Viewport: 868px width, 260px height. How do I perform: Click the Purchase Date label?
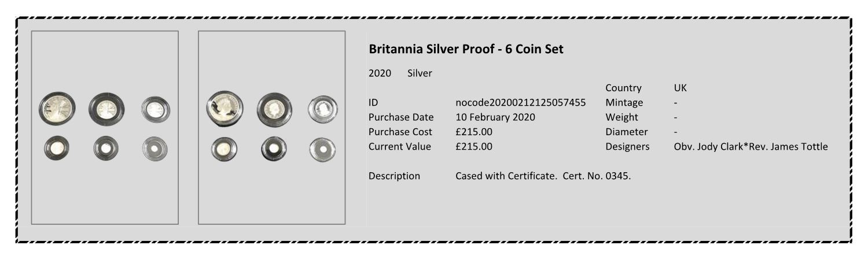pyautogui.click(x=401, y=117)
